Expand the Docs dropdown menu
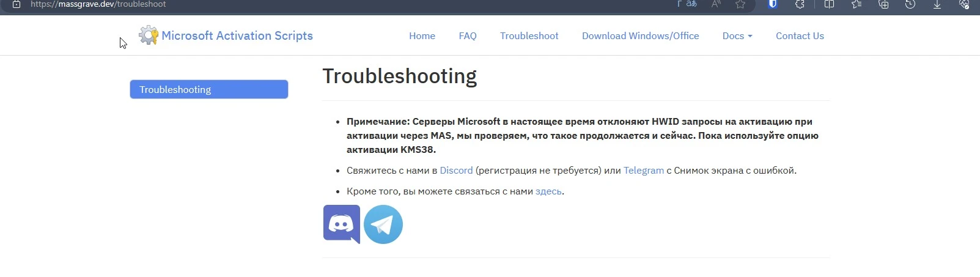Image resolution: width=980 pixels, height=277 pixels. [x=737, y=36]
